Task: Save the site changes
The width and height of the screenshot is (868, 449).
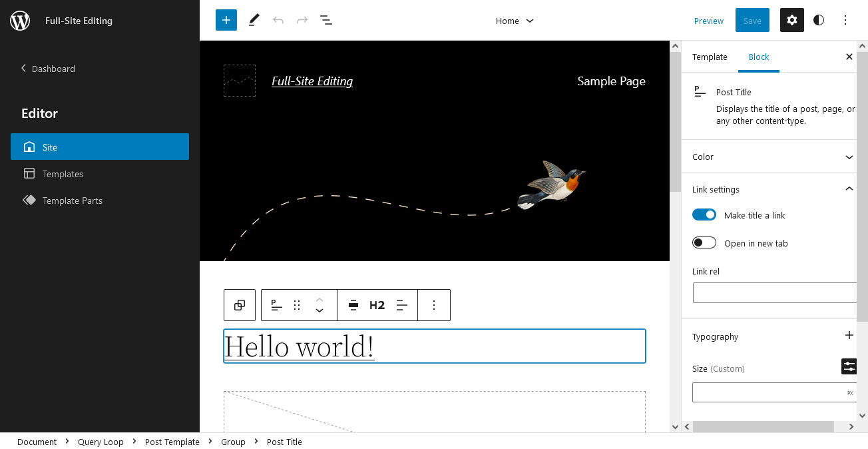Action: coord(752,20)
